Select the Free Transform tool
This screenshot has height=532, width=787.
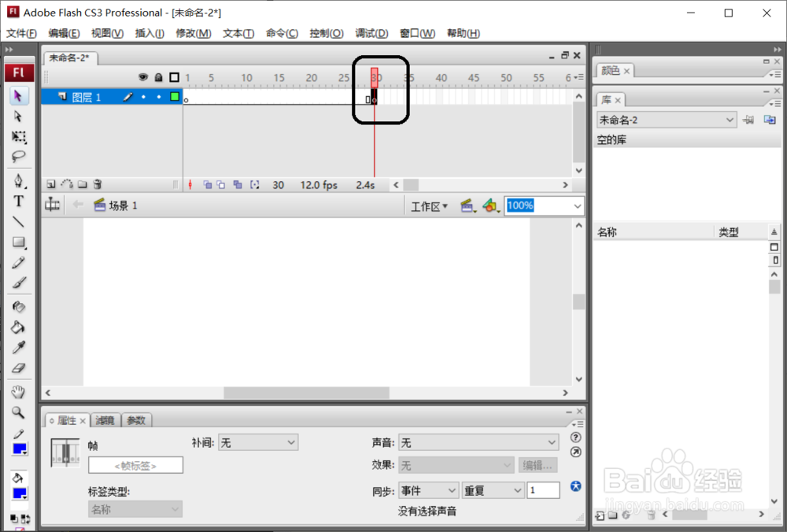[19, 137]
